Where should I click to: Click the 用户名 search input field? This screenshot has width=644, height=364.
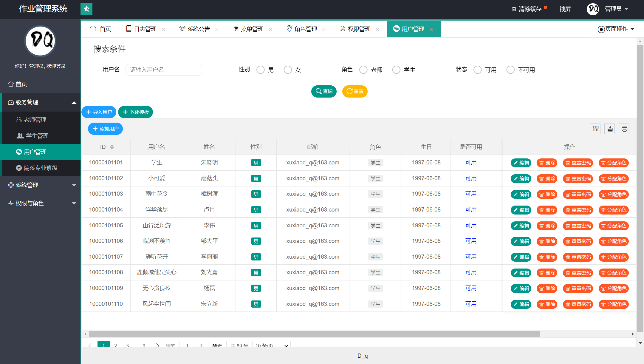pyautogui.click(x=164, y=70)
